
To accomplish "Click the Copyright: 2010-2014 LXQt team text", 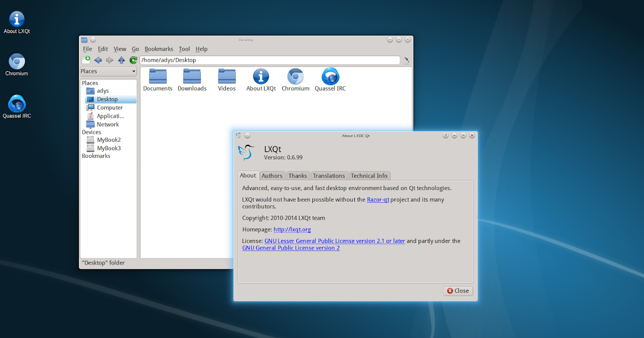I will [283, 218].
